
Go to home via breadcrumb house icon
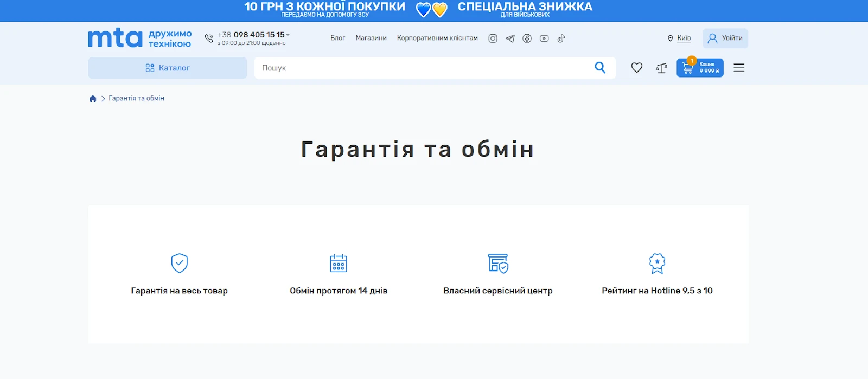click(93, 99)
